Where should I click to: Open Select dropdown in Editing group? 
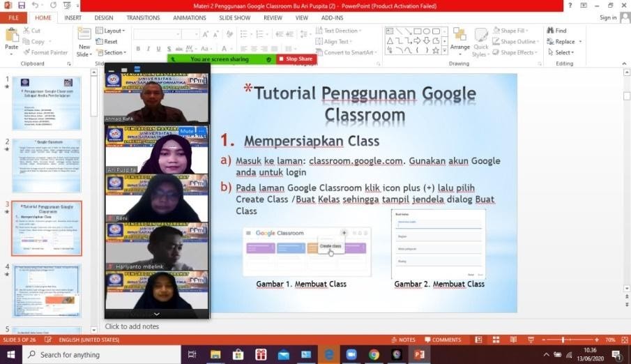click(561, 52)
